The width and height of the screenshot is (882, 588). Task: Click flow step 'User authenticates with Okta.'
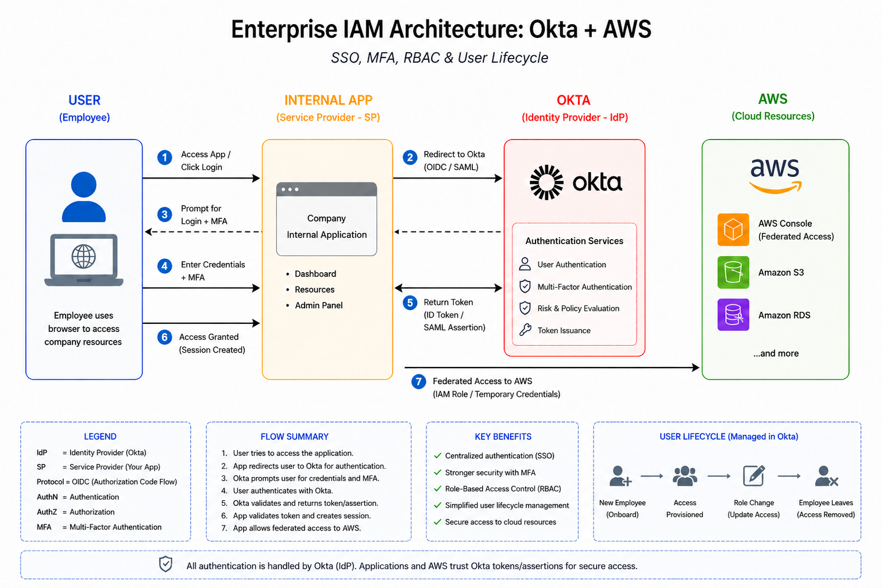[x=277, y=491]
